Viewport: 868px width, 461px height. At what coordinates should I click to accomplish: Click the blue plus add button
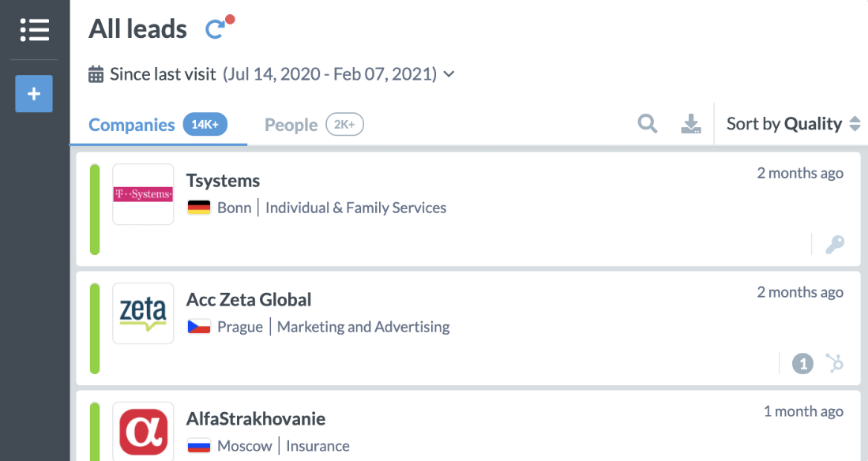click(34, 94)
